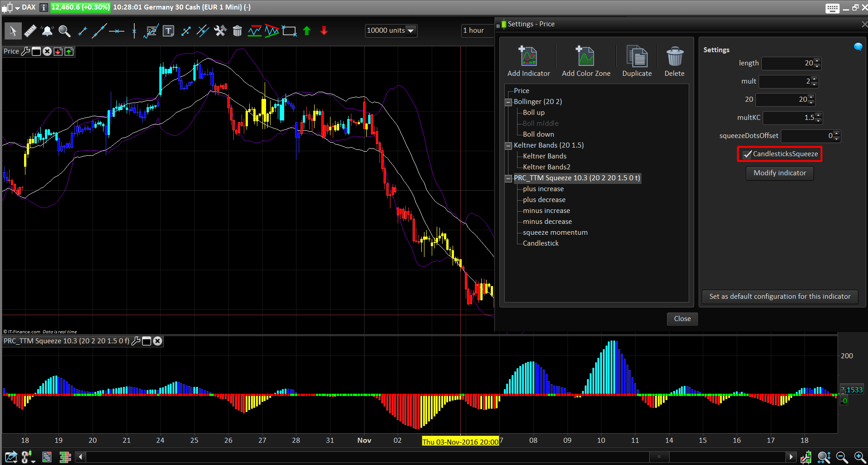Open Price chart wrench settings
Image resolution: width=868 pixels, height=465 pixels.
click(x=25, y=51)
